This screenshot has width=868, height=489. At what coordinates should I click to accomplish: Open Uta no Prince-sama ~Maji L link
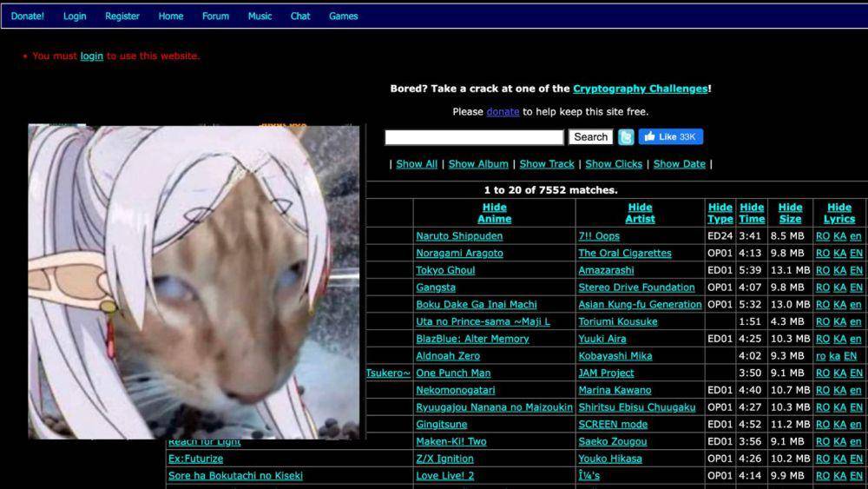point(483,321)
